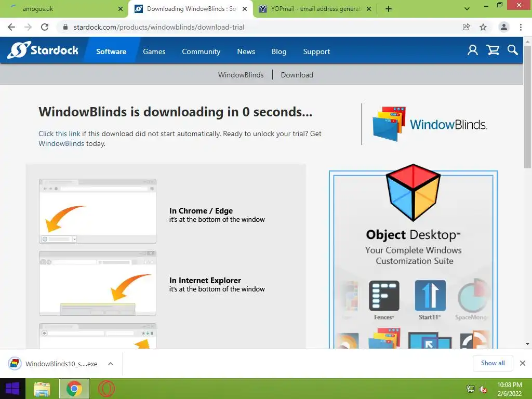Click the SpaceMonger icon
This screenshot has height=399, width=532.
[x=473, y=296]
